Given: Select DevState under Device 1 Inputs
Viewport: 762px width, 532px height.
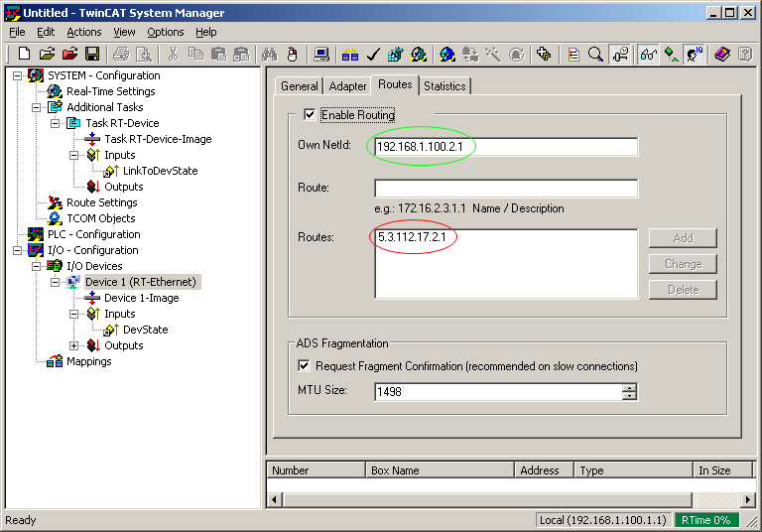Looking at the screenshot, I should click(145, 330).
